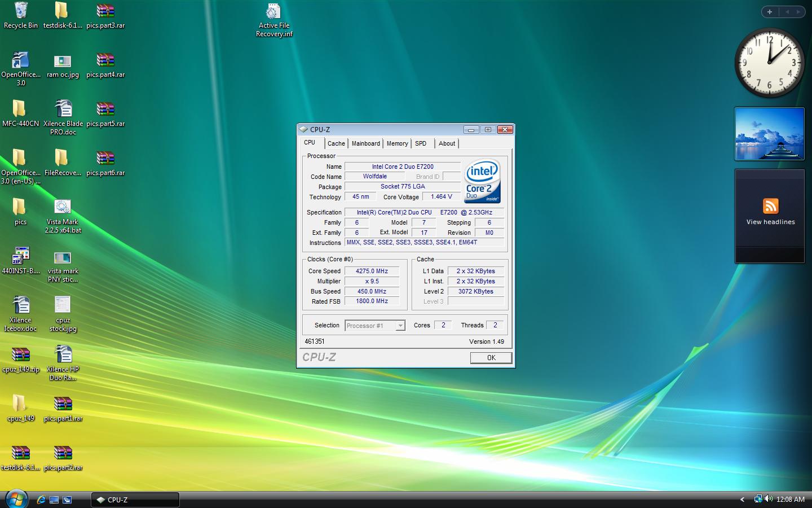This screenshot has height=508, width=812.
Task: Open the volume speaker tray icon
Action: point(769,499)
